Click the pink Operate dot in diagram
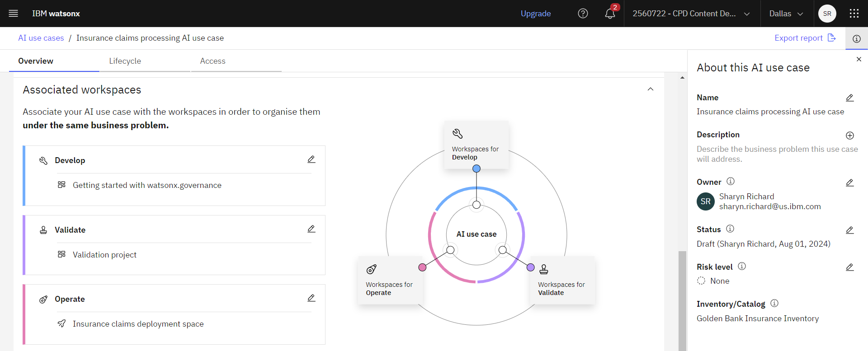868x351 pixels. (x=422, y=267)
